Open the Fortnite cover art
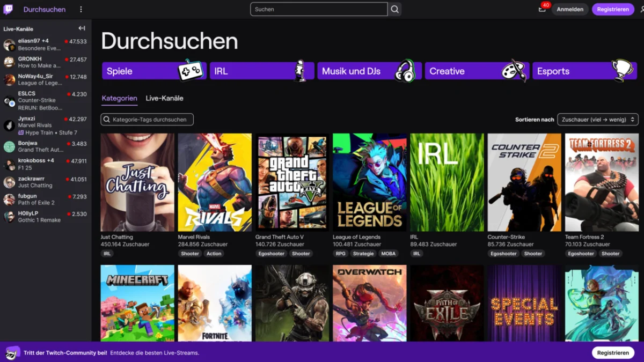This screenshot has width=644, height=362. [215, 303]
